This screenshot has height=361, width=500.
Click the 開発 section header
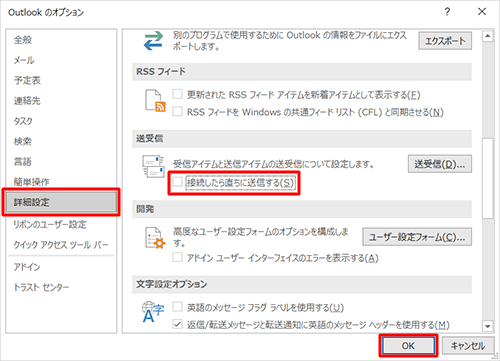tap(302, 209)
